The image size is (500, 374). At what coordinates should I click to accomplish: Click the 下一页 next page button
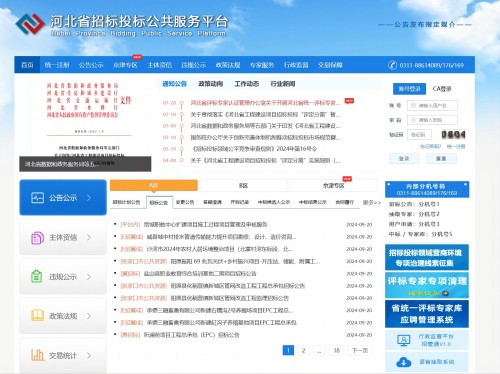pyautogui.click(x=360, y=350)
